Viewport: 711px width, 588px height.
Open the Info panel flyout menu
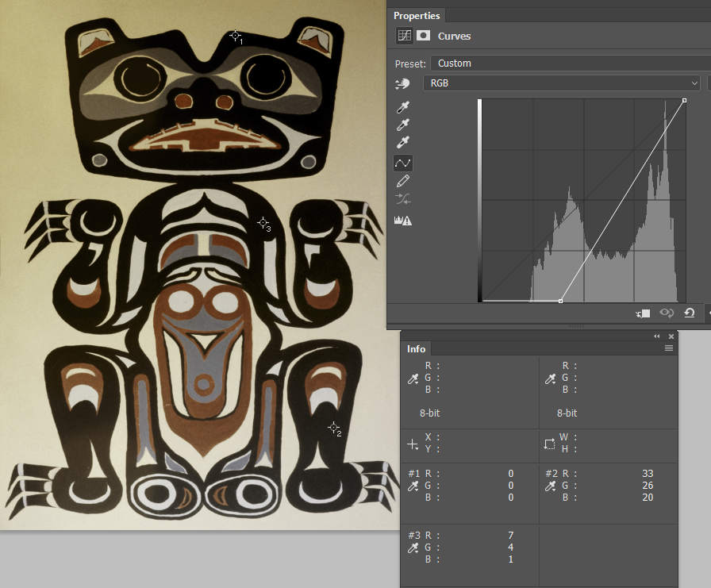(669, 348)
